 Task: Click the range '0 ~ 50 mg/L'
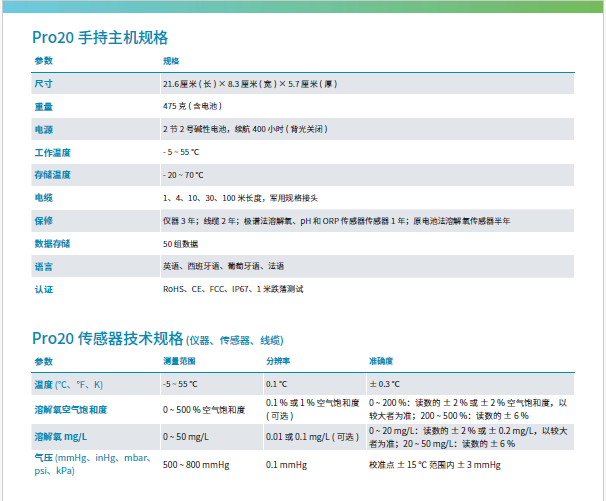[x=186, y=437]
